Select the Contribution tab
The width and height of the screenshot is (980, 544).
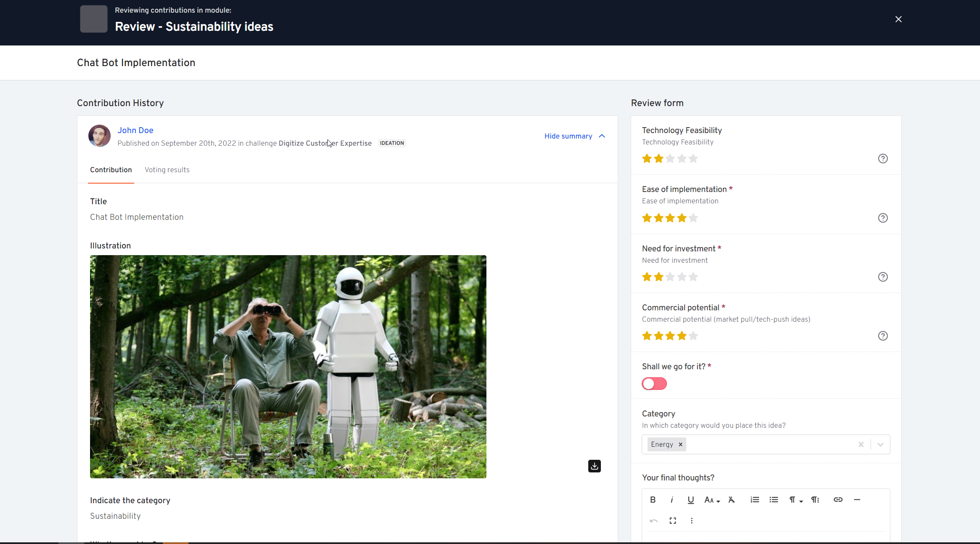(x=111, y=170)
